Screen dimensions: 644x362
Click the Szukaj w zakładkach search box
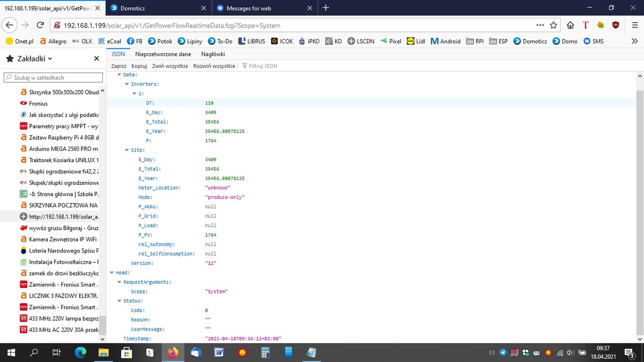click(53, 77)
